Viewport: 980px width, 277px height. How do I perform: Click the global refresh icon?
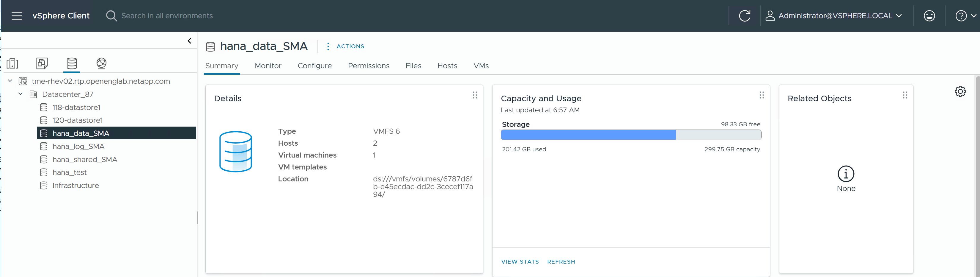tap(744, 15)
